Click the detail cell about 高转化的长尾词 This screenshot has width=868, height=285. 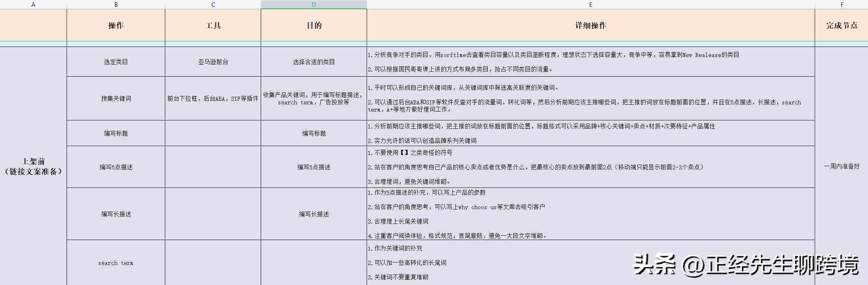[591, 263]
